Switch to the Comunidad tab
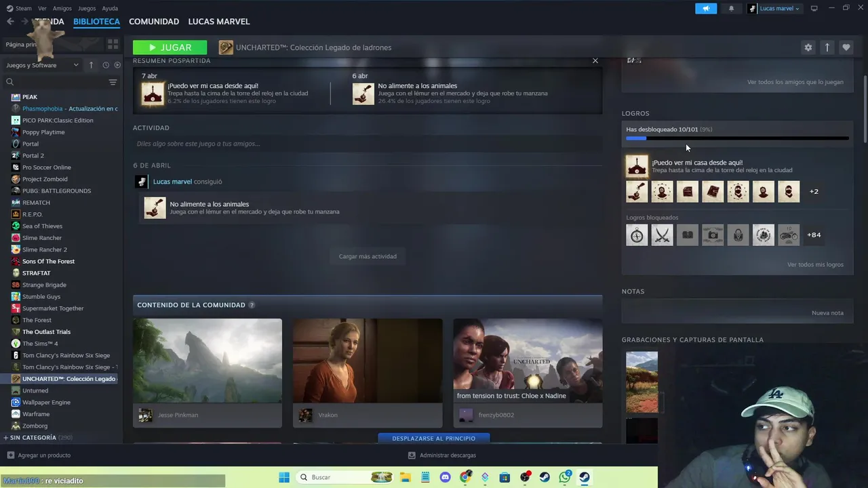868x488 pixels. point(154,22)
